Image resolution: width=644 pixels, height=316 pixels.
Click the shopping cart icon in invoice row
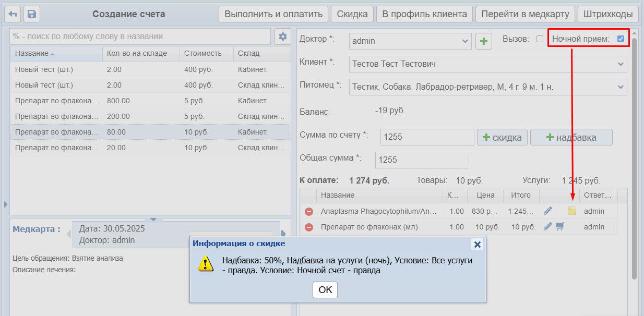560,227
